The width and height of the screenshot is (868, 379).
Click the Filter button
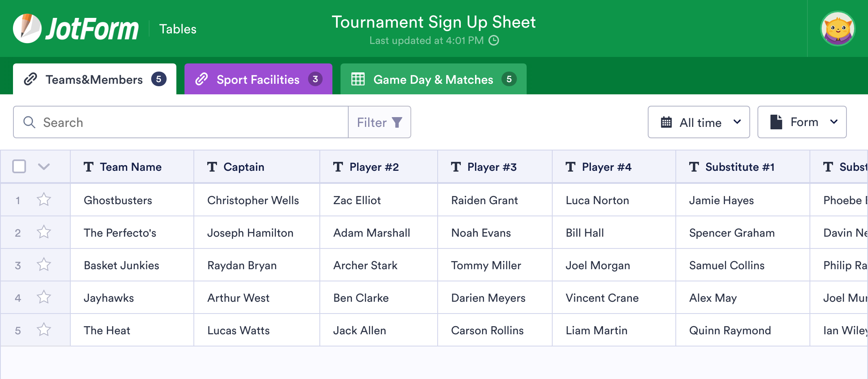[x=379, y=122]
